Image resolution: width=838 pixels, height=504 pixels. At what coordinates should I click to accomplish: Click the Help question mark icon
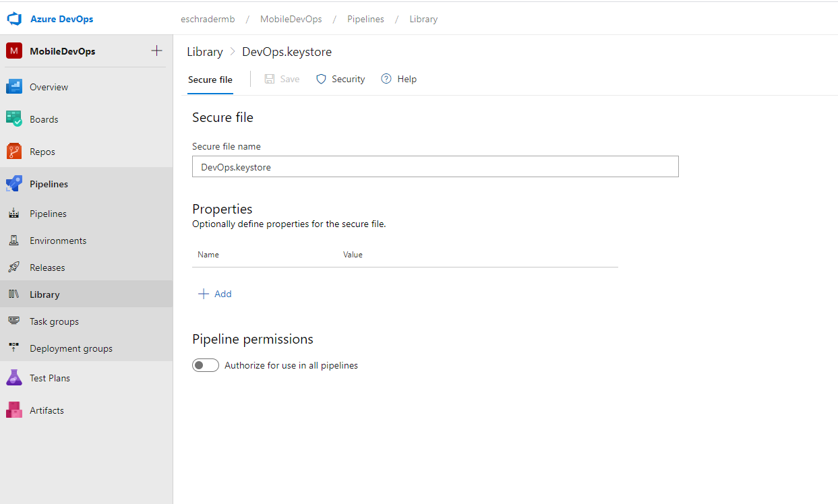tap(386, 79)
